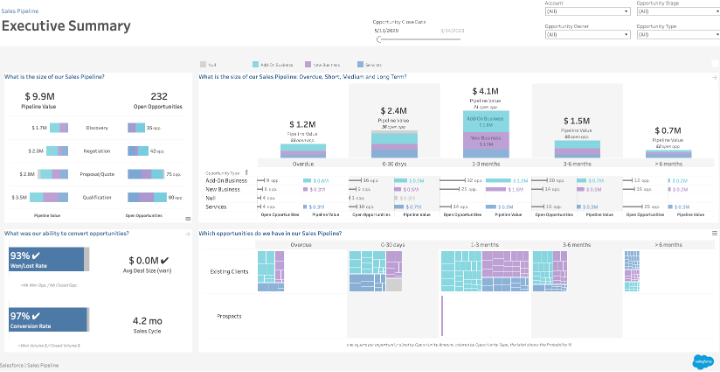Click the Existing Clients Overdue treemap
The width and height of the screenshot is (720, 372).
point(271,271)
